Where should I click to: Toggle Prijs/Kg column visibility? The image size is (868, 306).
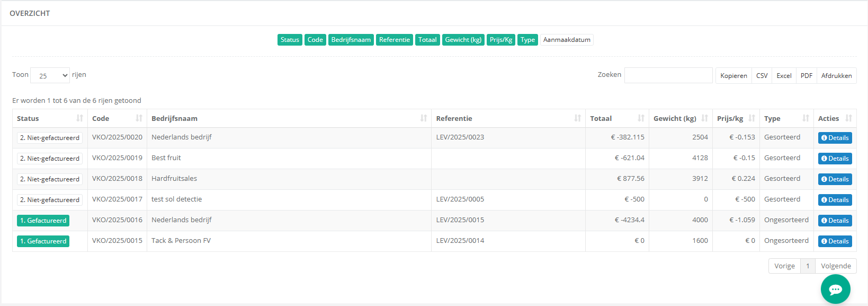click(x=501, y=40)
